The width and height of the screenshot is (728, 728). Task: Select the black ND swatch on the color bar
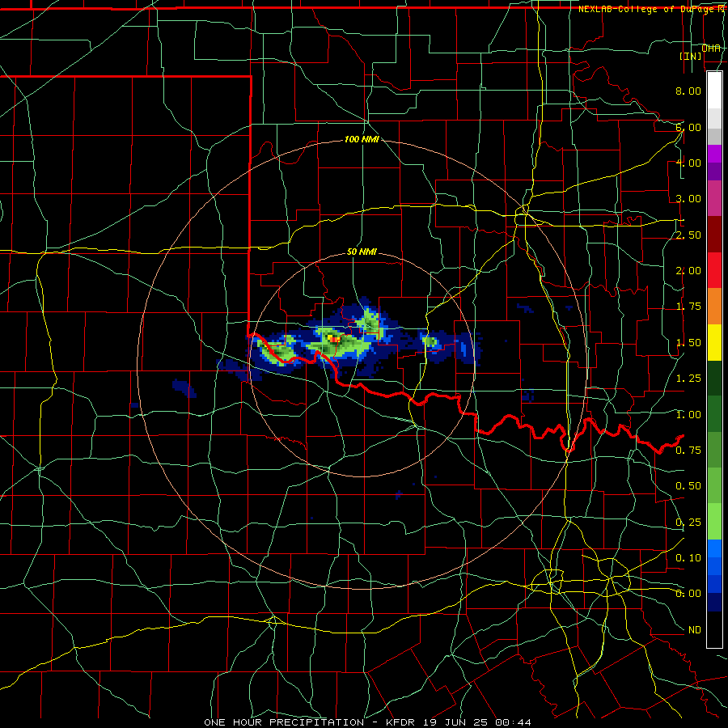(x=714, y=629)
